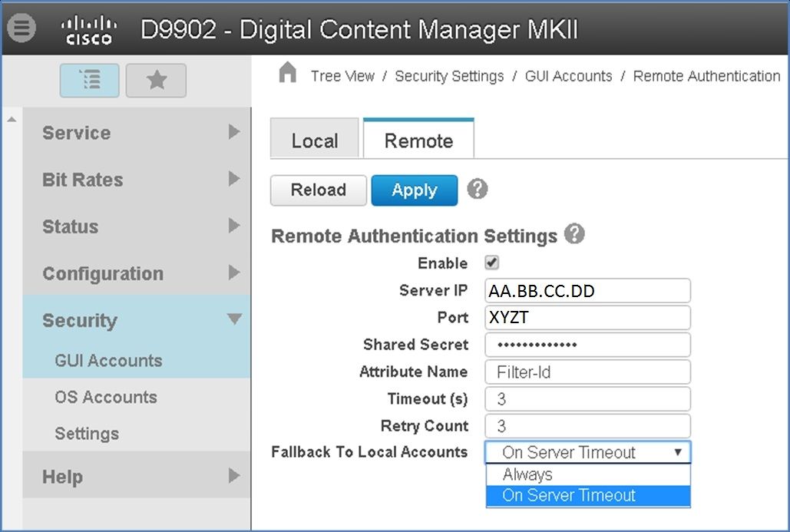Switch to the Local tab
This screenshot has height=532, width=790.
314,140
